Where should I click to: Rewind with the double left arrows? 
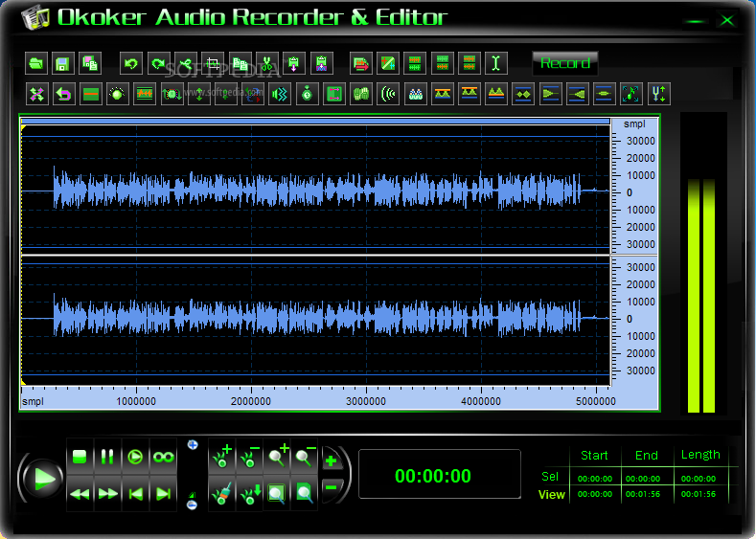pyautogui.click(x=80, y=494)
